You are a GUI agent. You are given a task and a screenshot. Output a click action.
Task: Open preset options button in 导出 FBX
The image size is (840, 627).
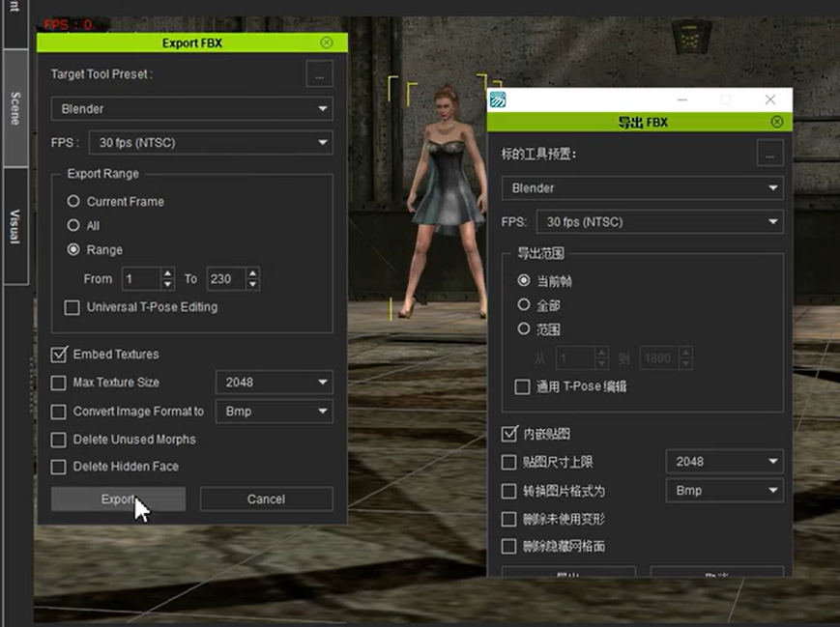tap(769, 154)
